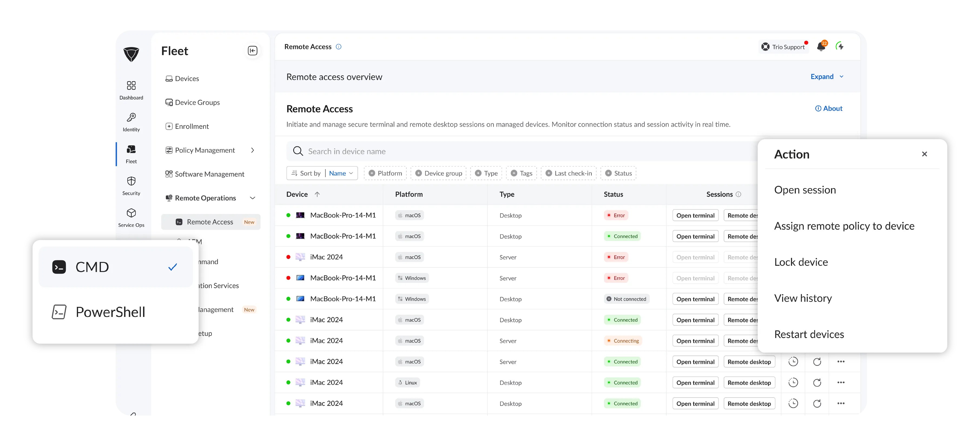This screenshot has width=980, height=446.
Task: Expand Policy Management submenu
Action: [253, 150]
